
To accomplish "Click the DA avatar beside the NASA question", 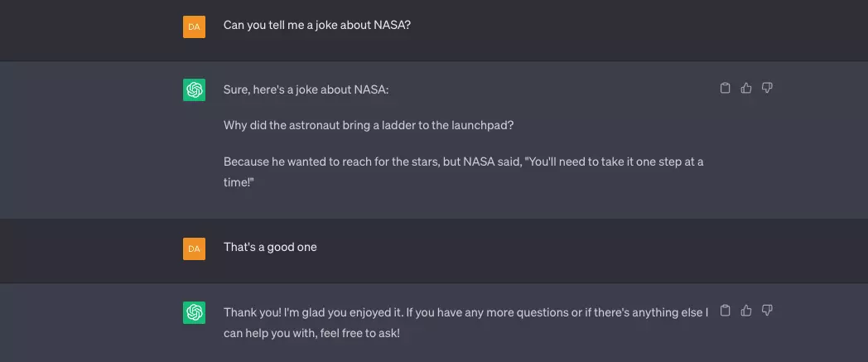I will tap(194, 27).
